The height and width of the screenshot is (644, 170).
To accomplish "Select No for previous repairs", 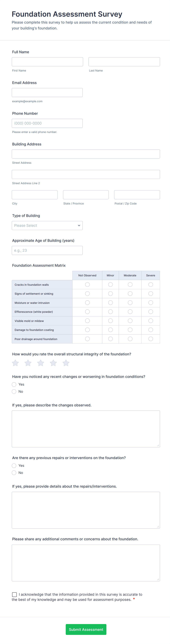I will coord(14,473).
